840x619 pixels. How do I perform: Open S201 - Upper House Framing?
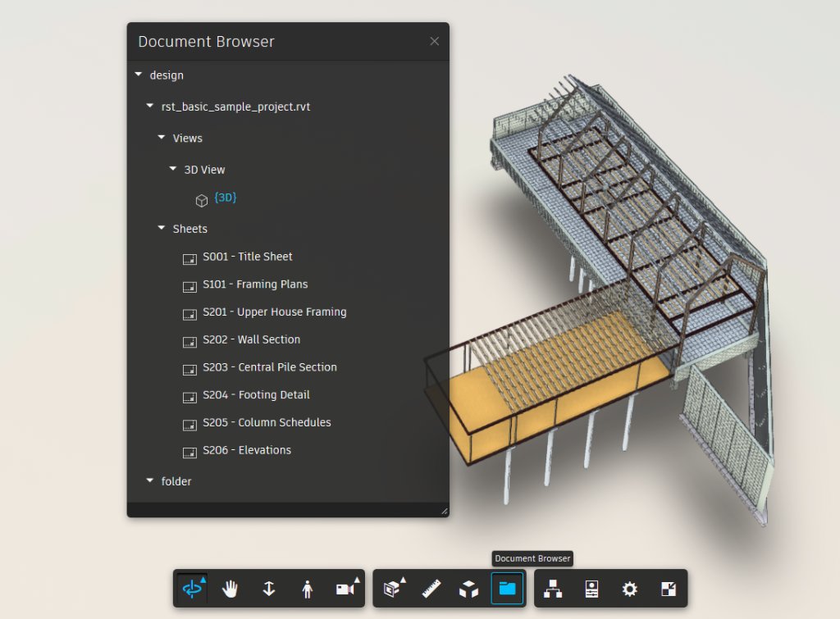[274, 312]
